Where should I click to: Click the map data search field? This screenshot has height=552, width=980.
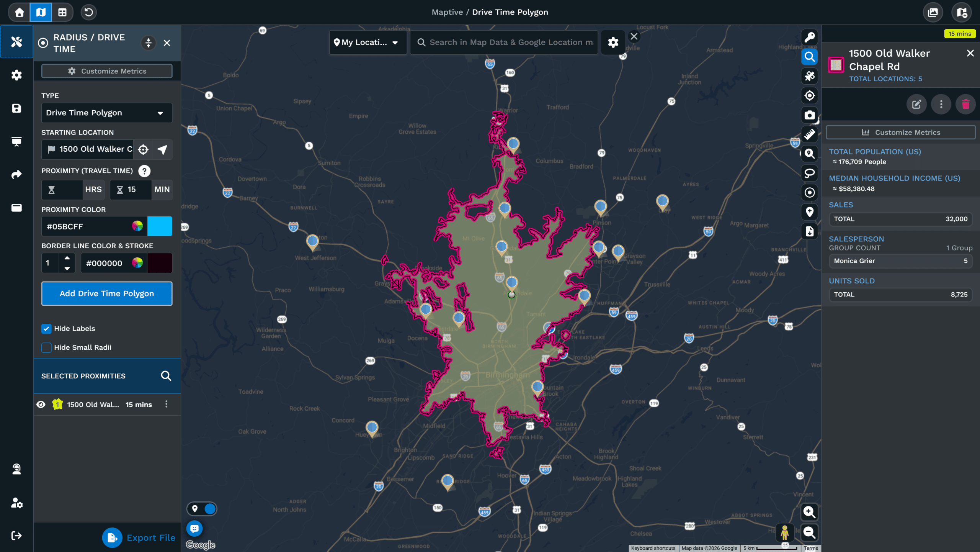click(504, 43)
